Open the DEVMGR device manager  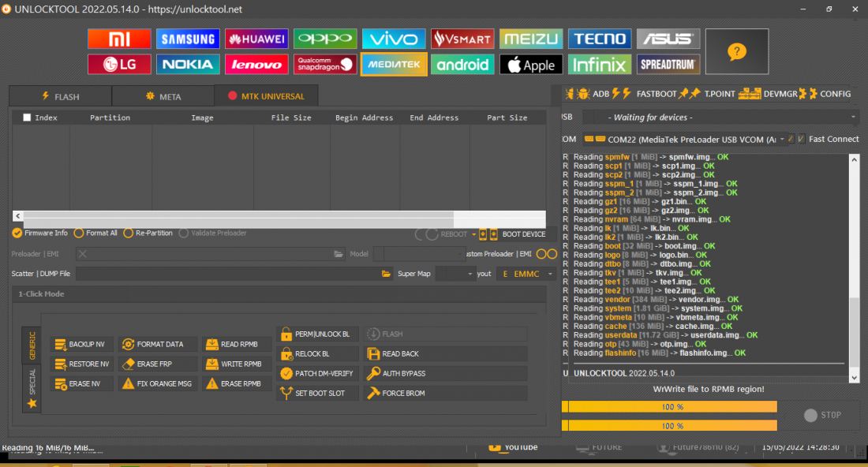(773, 94)
